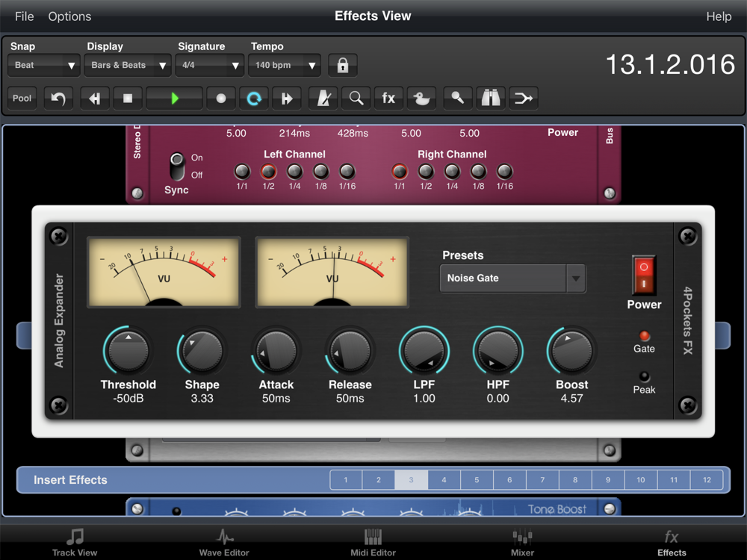Click the duck icon in the toolbar

tap(421, 99)
